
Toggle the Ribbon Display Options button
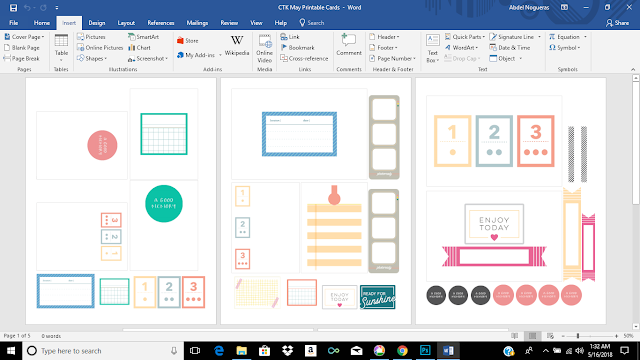pos(564,7)
